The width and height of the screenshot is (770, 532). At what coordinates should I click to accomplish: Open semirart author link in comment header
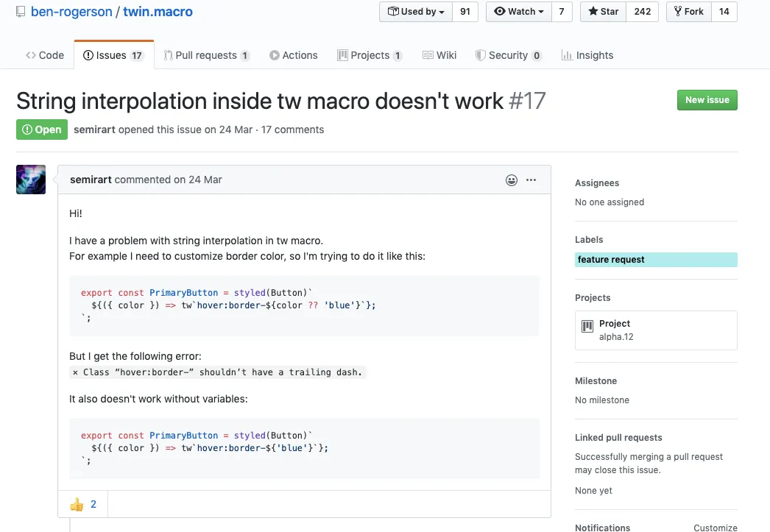tap(91, 180)
